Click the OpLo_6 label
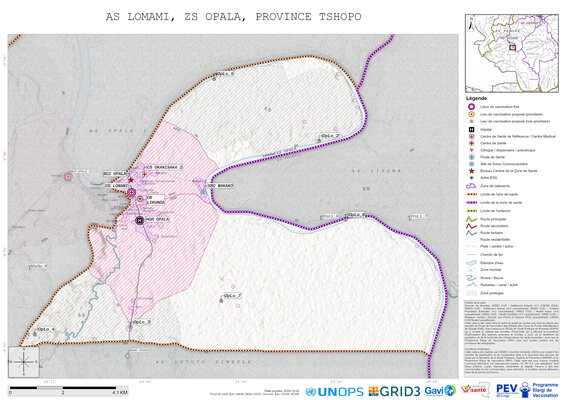Viewport: 566px width, 400px height. point(356,215)
